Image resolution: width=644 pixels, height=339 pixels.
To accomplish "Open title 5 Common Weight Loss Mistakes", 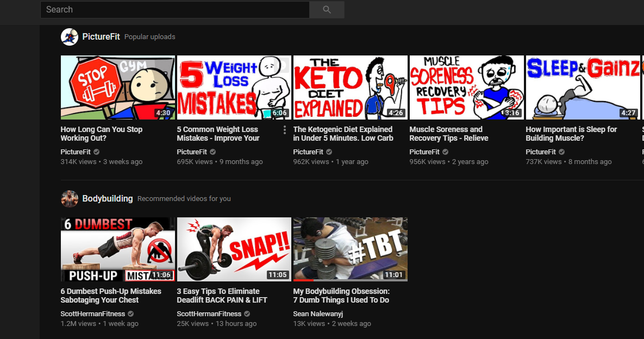I will pyautogui.click(x=218, y=134).
